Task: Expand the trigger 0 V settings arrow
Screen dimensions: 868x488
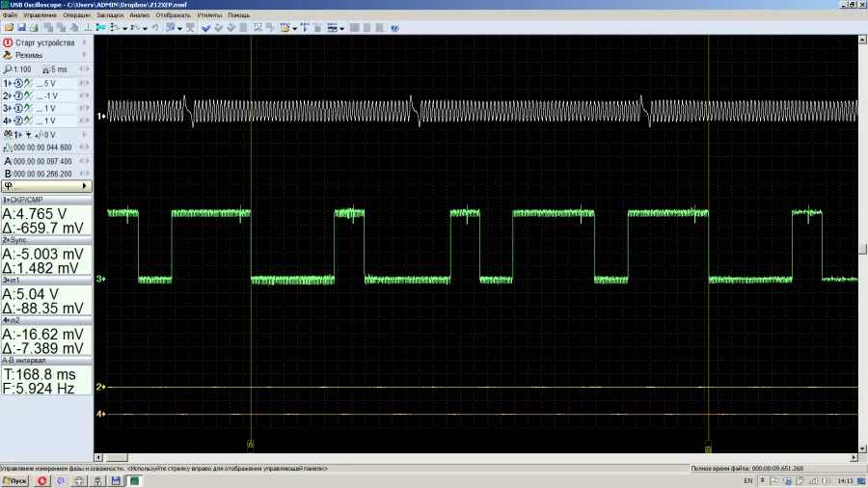Action: click(85, 134)
